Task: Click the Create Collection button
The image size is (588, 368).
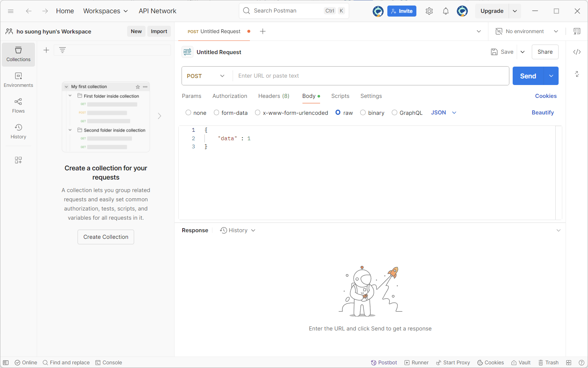Action: tap(106, 237)
